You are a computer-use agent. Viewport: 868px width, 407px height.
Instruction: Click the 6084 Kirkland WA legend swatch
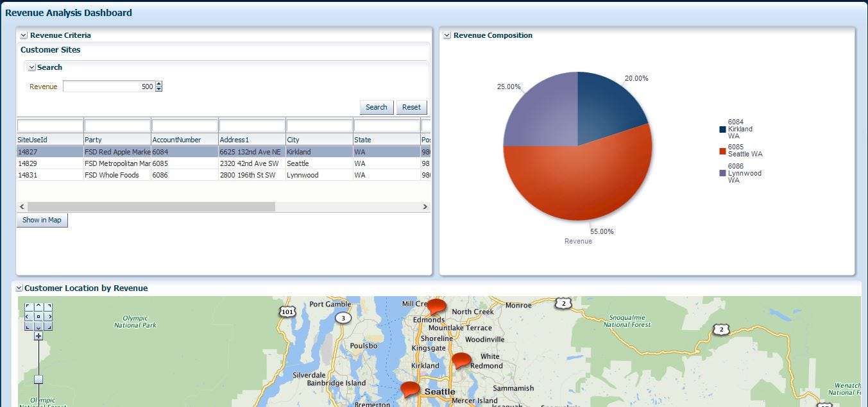[722, 129]
